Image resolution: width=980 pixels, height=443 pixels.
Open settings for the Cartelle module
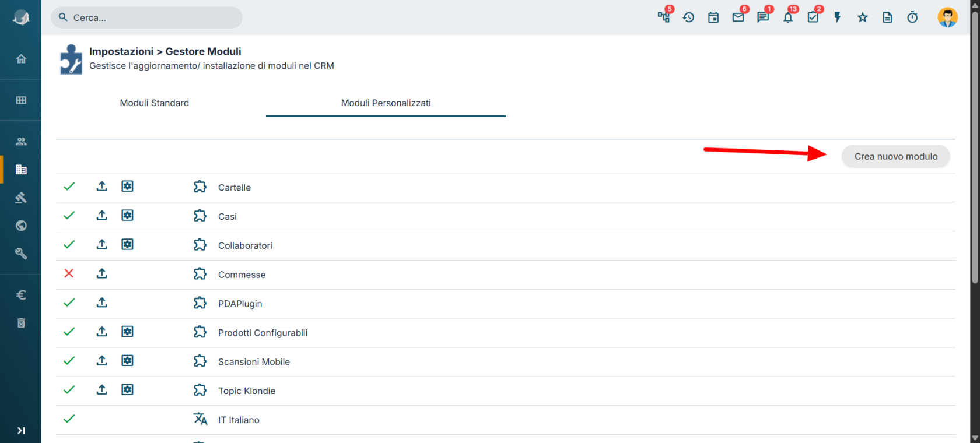click(x=127, y=186)
